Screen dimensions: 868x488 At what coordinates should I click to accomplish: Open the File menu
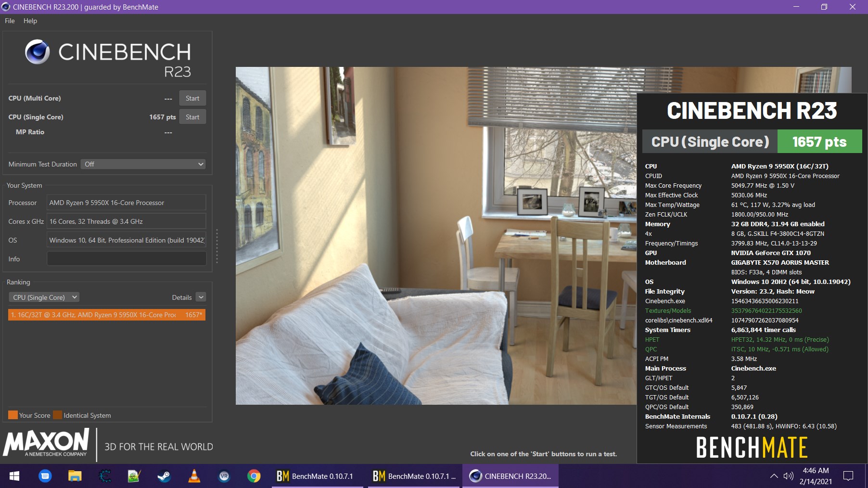[10, 21]
